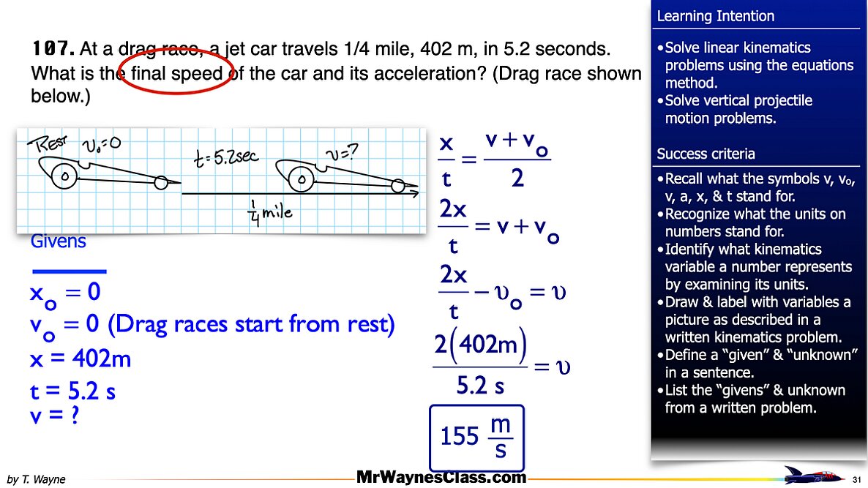Click 'Solve vertical projectile motion problems' bullet
The height and width of the screenshot is (488, 868).
tap(735, 109)
